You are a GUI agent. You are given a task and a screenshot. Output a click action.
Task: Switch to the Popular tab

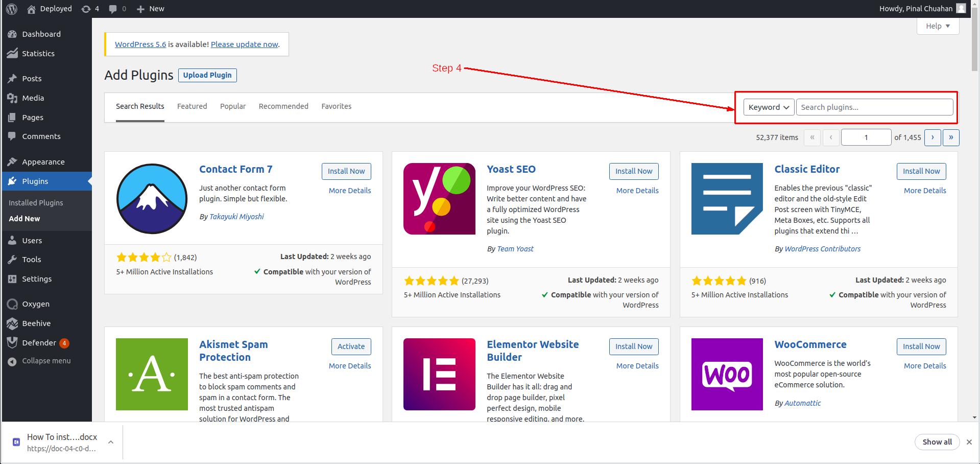click(x=233, y=106)
